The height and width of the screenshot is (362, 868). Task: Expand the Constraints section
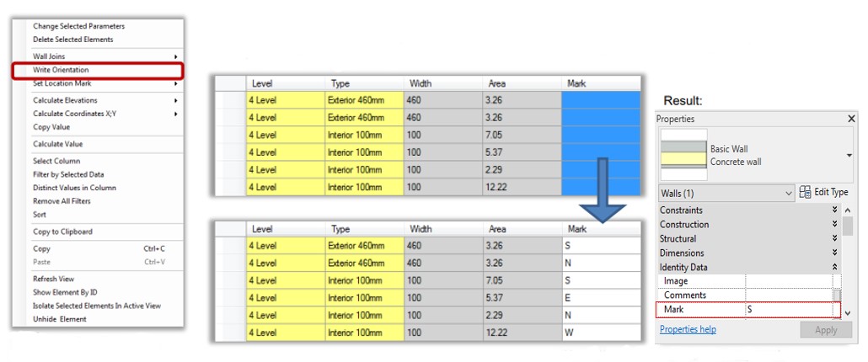[834, 210]
